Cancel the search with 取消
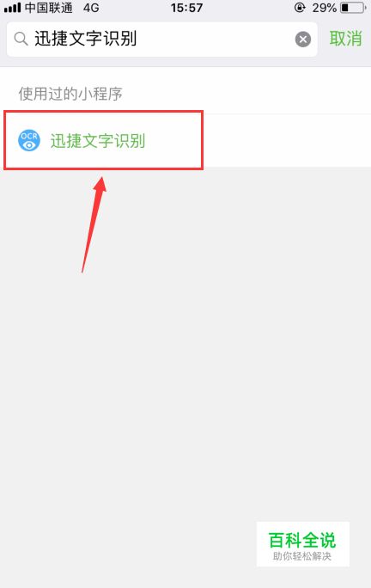 click(x=345, y=39)
